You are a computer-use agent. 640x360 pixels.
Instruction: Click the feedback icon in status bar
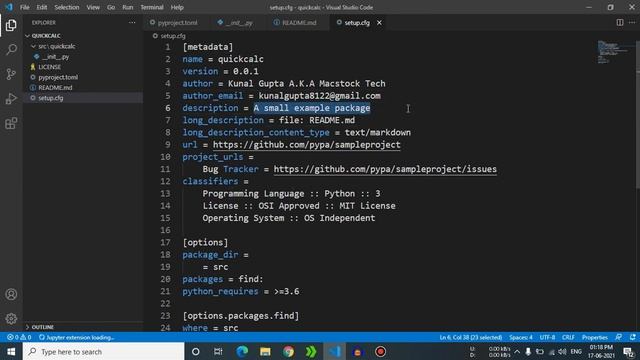click(619, 337)
